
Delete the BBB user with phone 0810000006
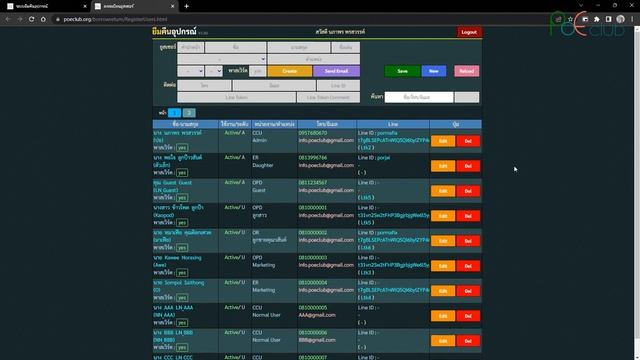click(468, 341)
